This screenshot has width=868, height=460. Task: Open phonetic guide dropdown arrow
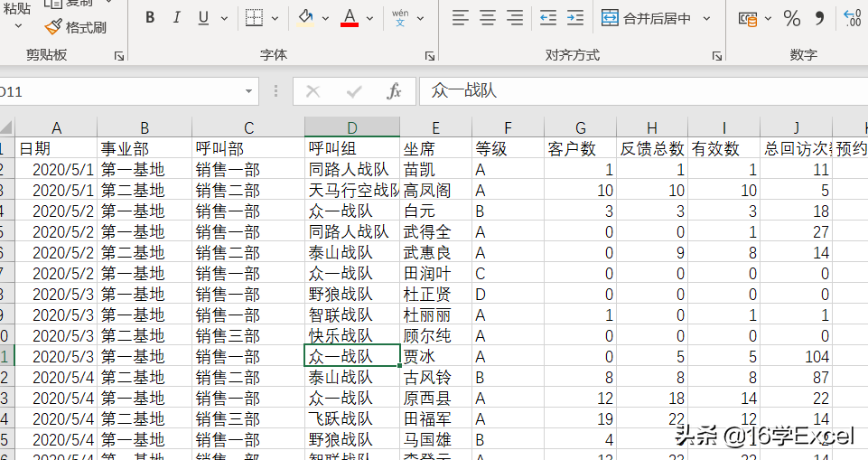421,18
